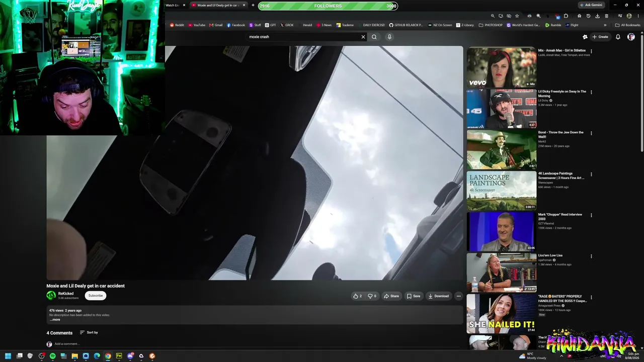Open Chrome media control icon
The width and height of the screenshot is (644, 362).
point(620,16)
